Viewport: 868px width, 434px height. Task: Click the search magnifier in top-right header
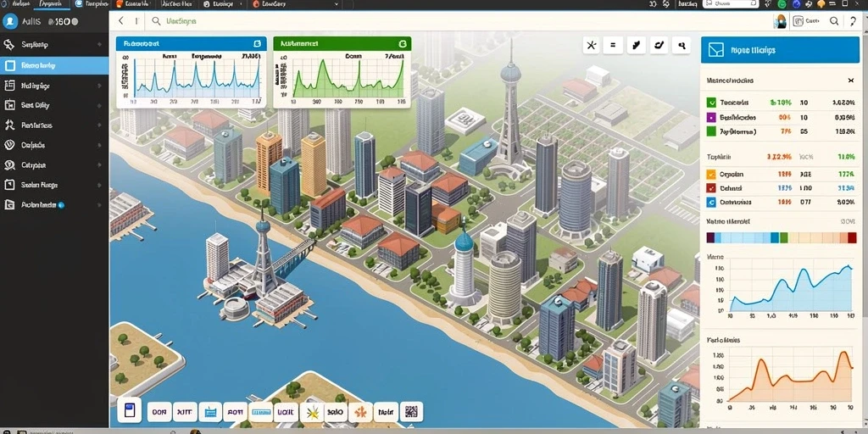click(x=834, y=21)
